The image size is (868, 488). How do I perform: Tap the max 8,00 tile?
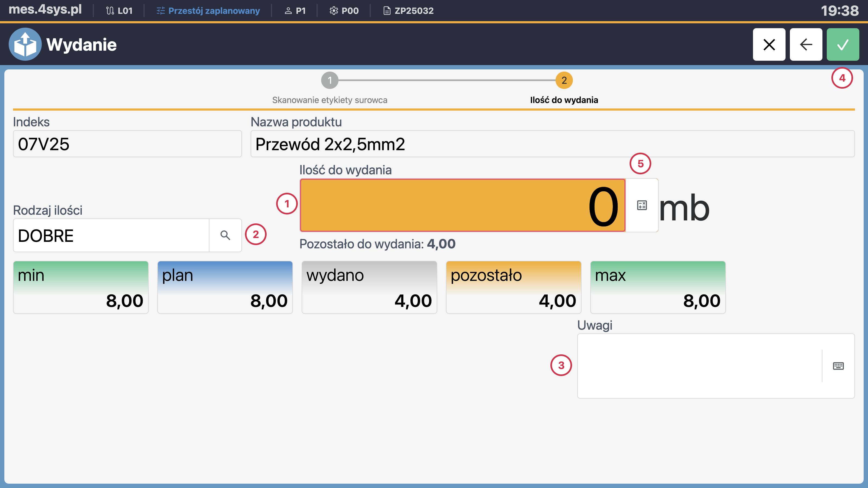click(x=658, y=287)
